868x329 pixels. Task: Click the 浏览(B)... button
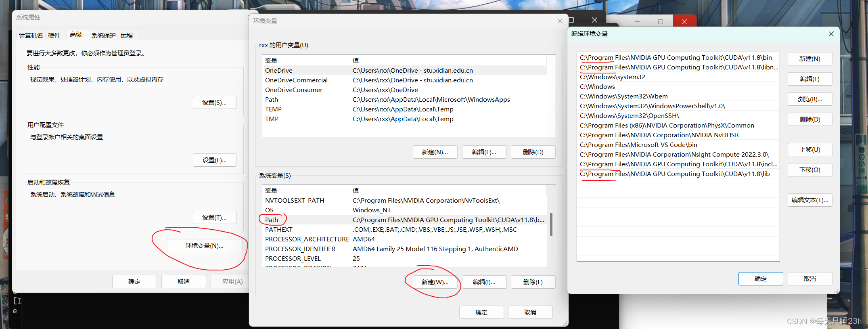coord(810,99)
